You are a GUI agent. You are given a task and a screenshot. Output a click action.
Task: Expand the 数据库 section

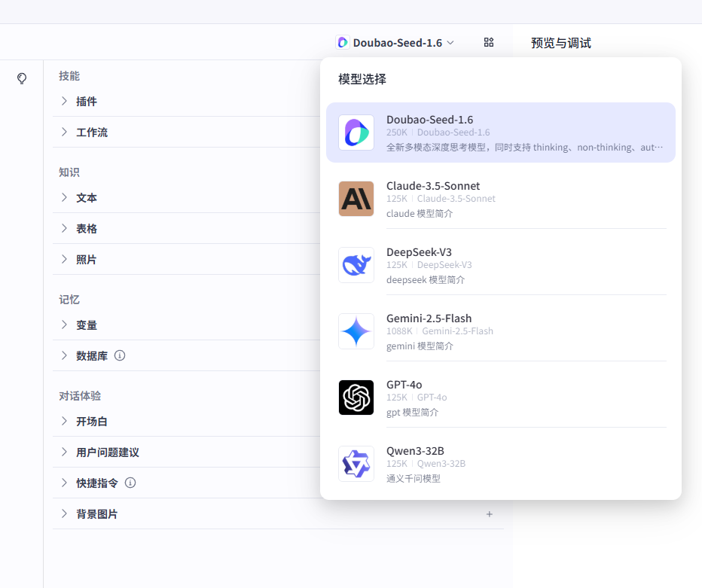[x=64, y=356]
